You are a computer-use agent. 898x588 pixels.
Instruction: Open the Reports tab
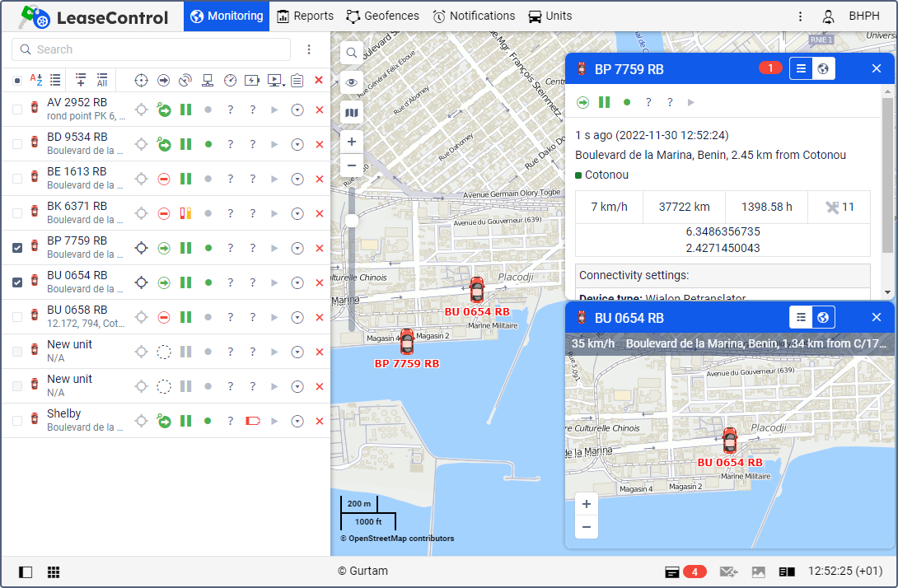(x=305, y=16)
